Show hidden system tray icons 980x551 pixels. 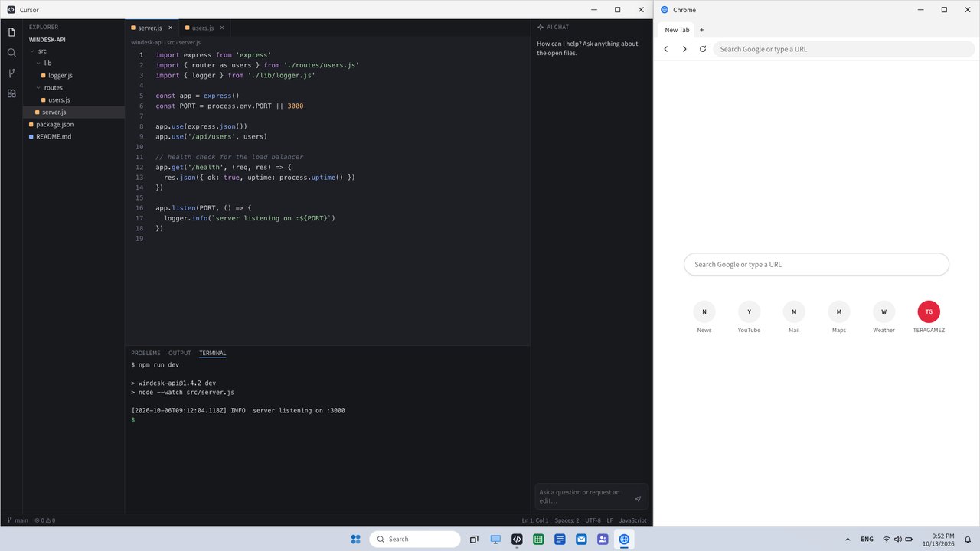(x=848, y=540)
